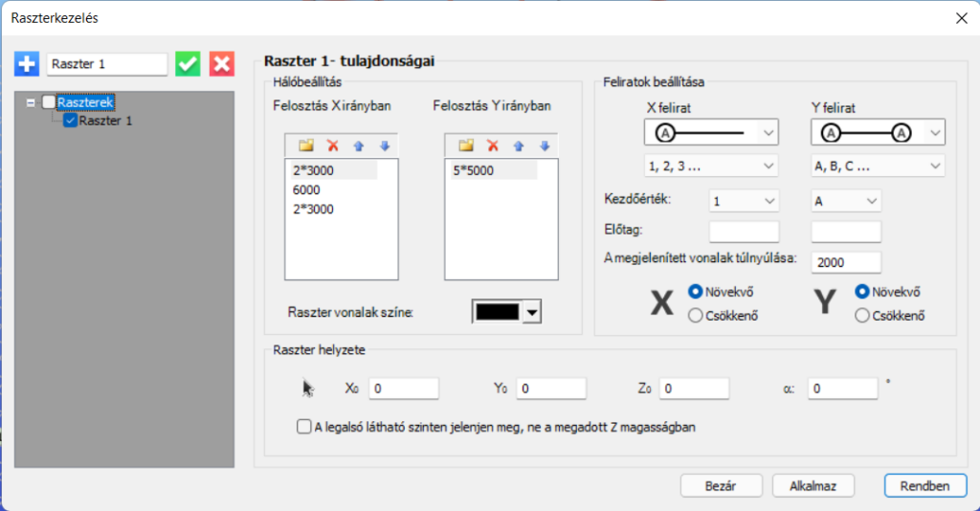The width and height of the screenshot is (980, 511).
Task: Select last 2*3000 entry in X list
Action: pos(313,210)
